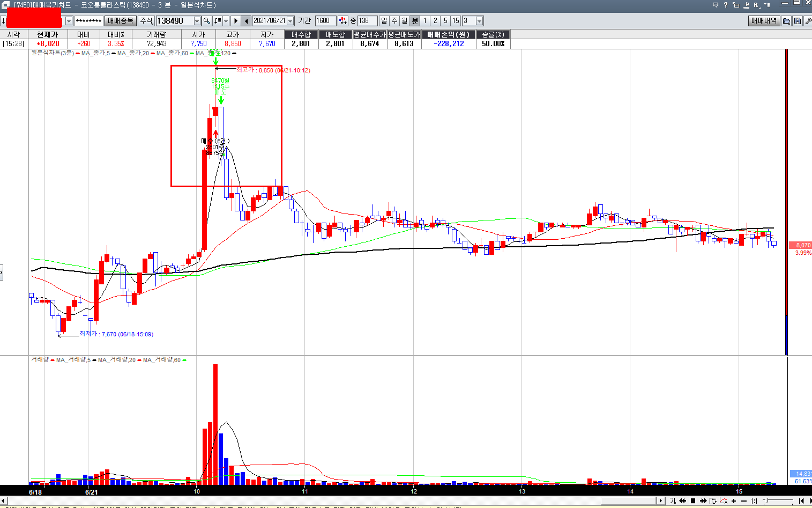This screenshot has height=508, width=812.
Task: Click the auto-scale chart icon with A
Action: tap(724, 501)
